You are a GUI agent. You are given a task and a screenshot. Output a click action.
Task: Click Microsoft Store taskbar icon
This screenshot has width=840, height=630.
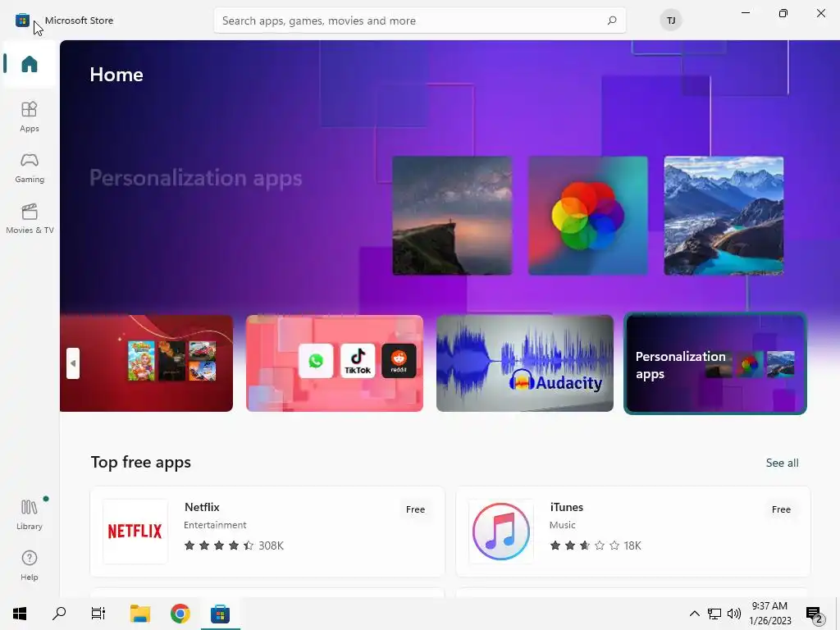220,614
